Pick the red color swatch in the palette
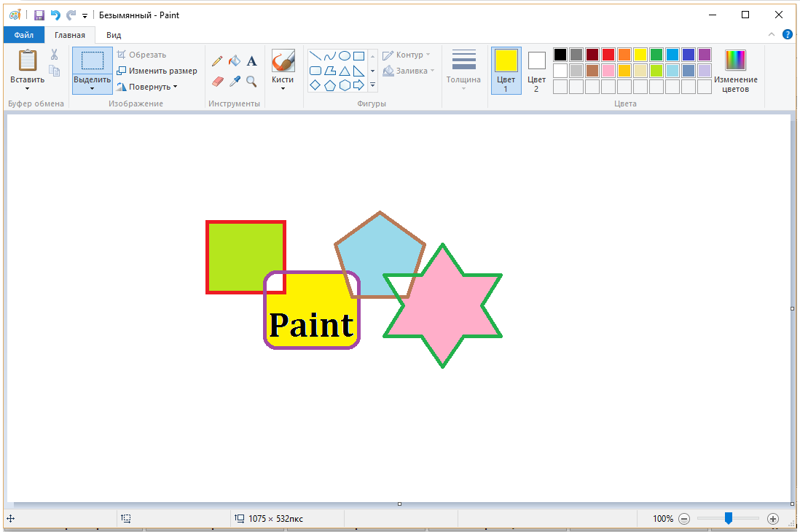The width and height of the screenshot is (800, 532). tap(608, 55)
